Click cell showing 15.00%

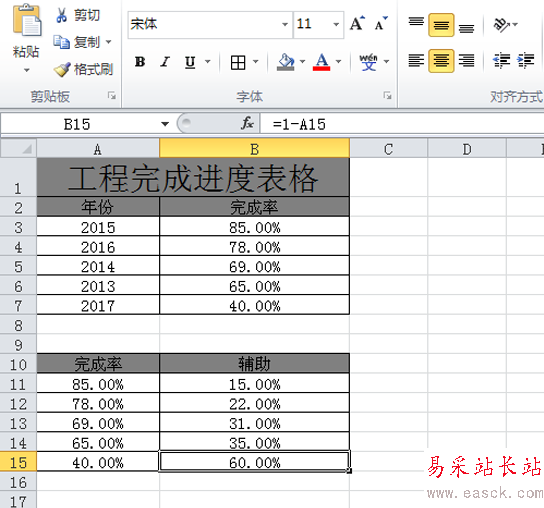(255, 384)
